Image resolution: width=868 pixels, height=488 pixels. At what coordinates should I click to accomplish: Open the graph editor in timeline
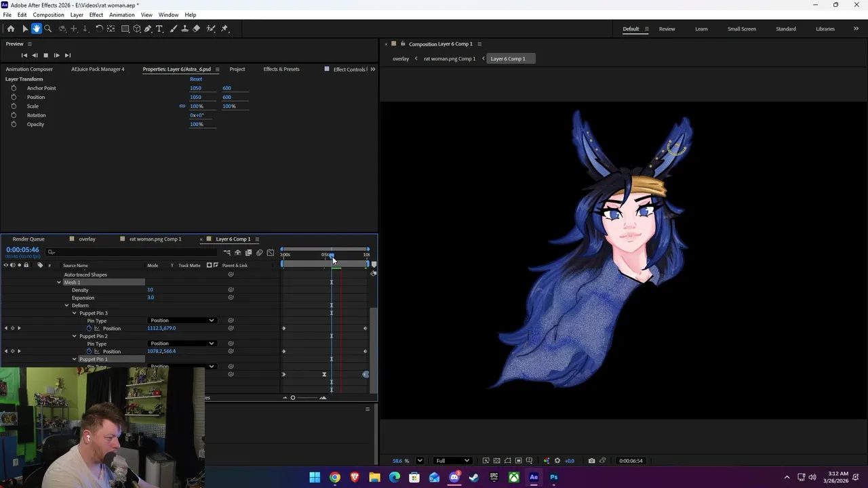(x=271, y=253)
